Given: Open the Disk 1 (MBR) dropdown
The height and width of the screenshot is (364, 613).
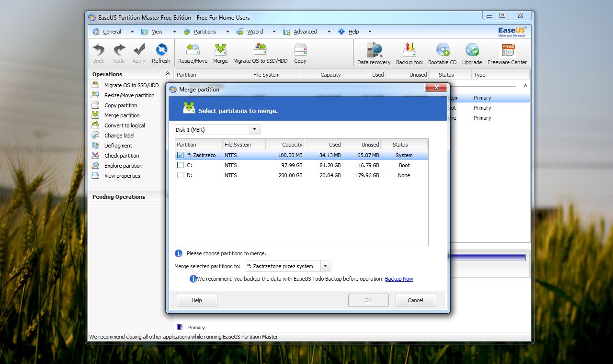Looking at the screenshot, I should click(x=255, y=130).
